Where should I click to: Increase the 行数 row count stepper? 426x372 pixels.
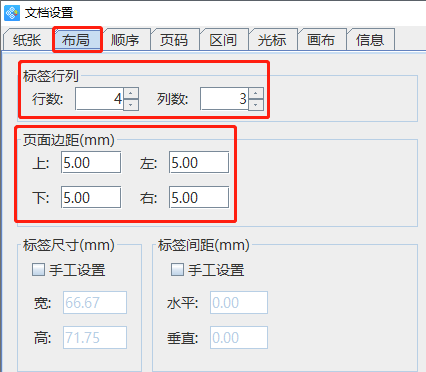131,93
